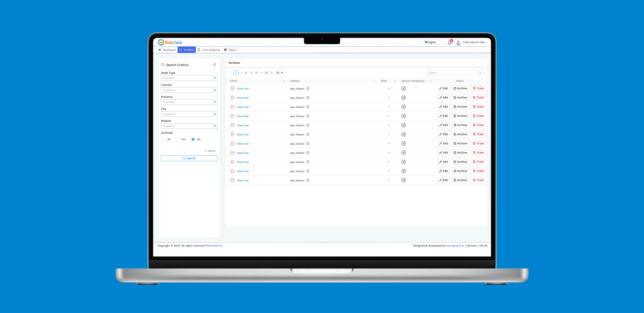The height and width of the screenshot is (313, 644).
Task: Select the No archived radio button
Action: point(193,140)
